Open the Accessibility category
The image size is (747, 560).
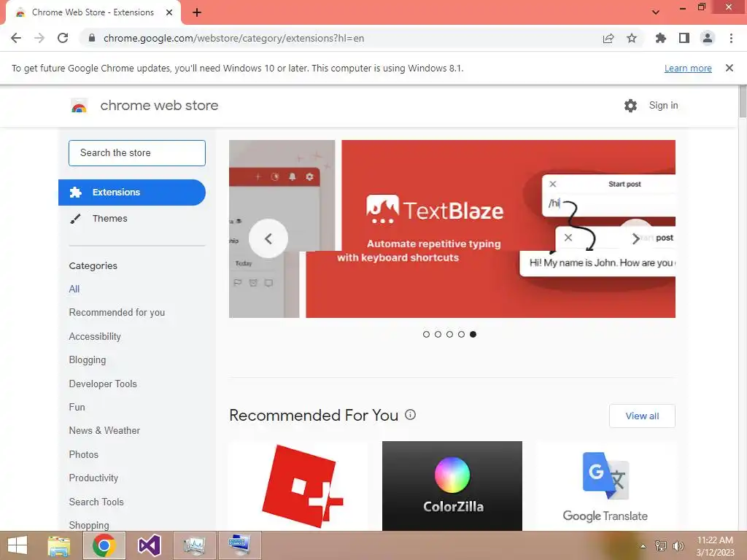pos(95,336)
